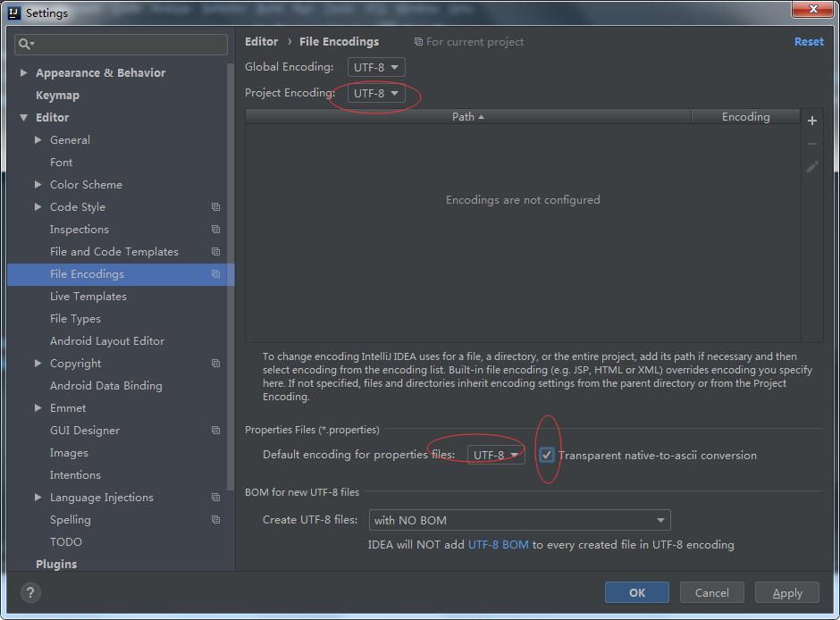The height and width of the screenshot is (620, 840).
Task: Click the plus icon to add encoding path
Action: coord(811,121)
